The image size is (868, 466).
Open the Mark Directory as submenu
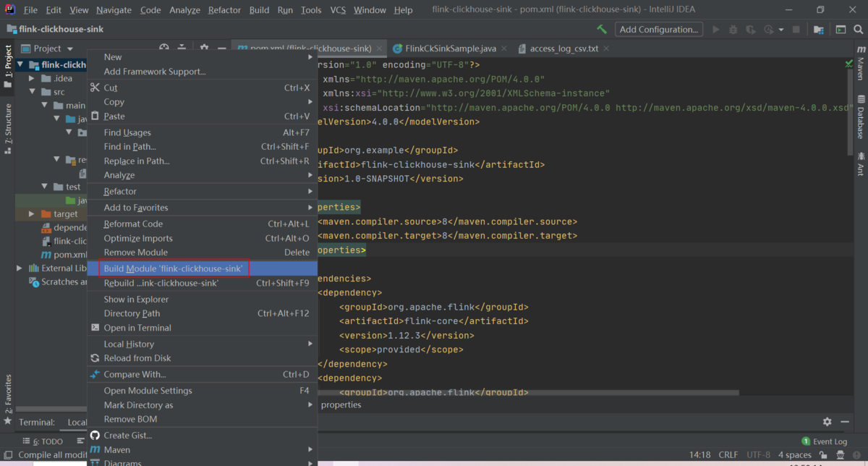[203, 405]
